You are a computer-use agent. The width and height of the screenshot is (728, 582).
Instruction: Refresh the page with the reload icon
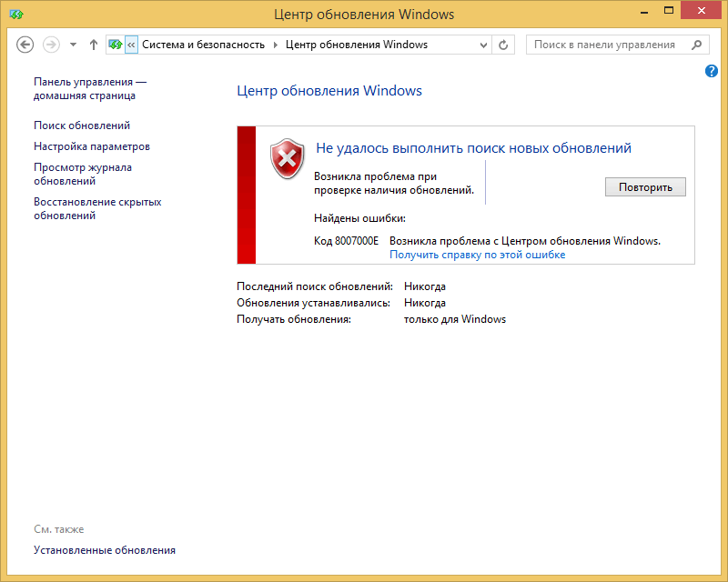click(503, 45)
